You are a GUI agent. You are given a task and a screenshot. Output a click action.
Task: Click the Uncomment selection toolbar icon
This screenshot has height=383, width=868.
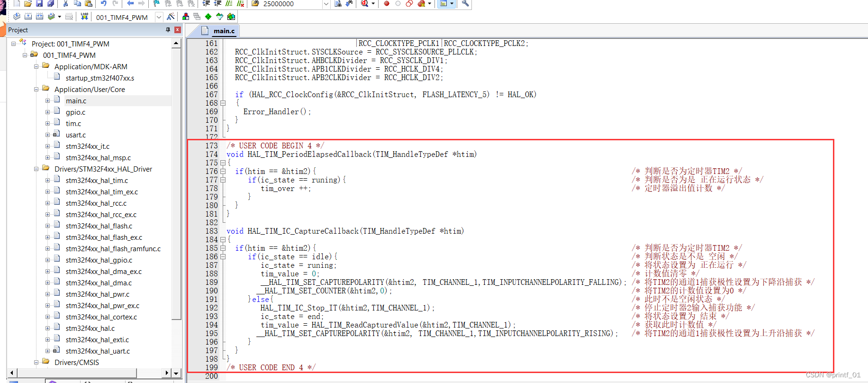[x=240, y=3]
